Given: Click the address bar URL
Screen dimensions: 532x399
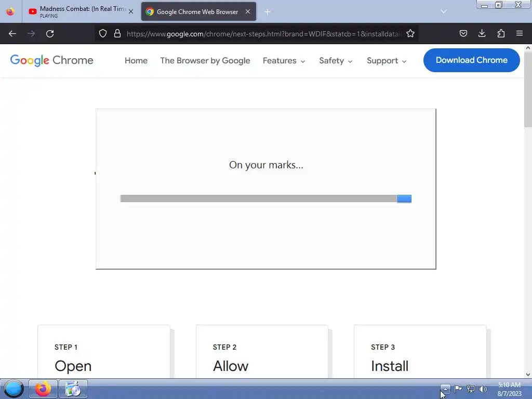Looking at the screenshot, I should tap(263, 34).
